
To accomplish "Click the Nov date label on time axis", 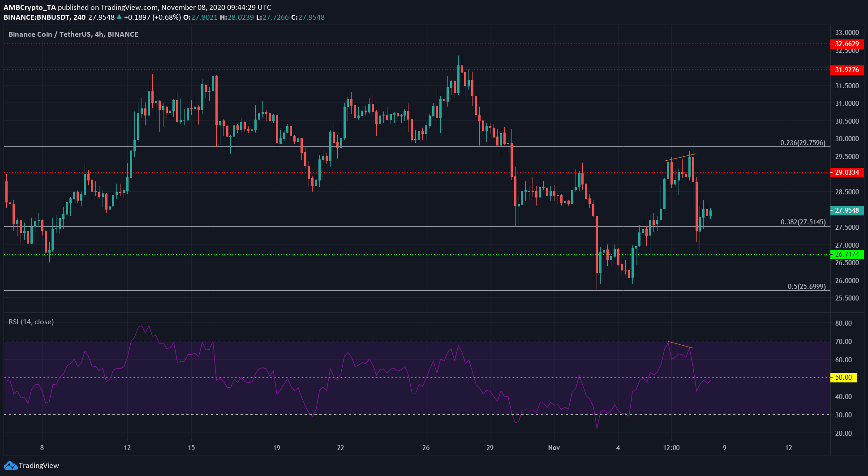I will click(x=554, y=448).
